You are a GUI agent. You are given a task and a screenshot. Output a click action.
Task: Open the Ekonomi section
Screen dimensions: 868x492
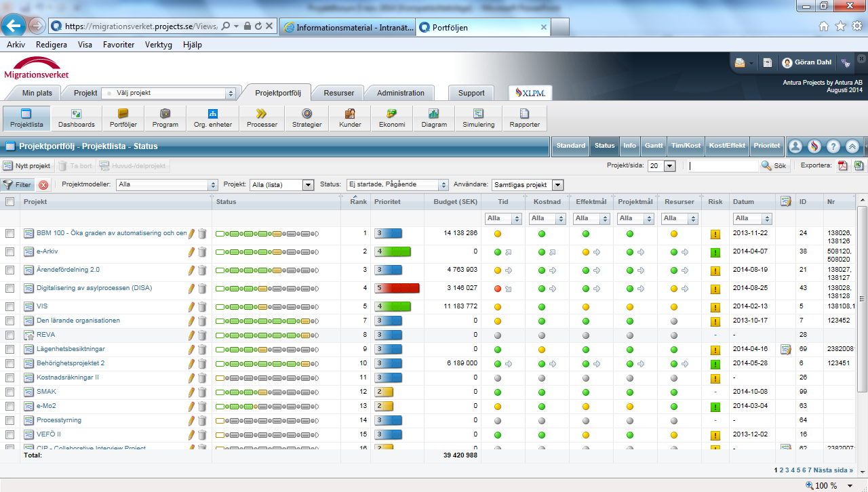392,118
